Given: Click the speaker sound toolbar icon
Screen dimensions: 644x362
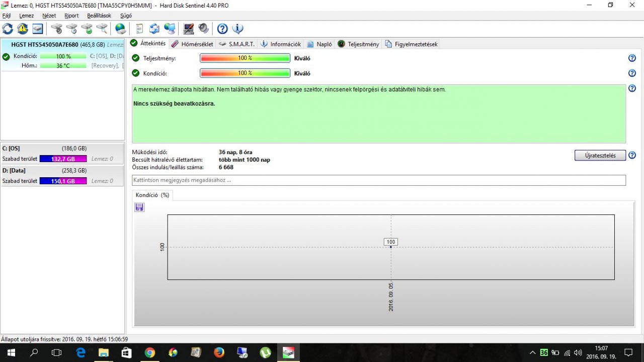Looking at the screenshot, I should pyautogui.click(x=203, y=29).
